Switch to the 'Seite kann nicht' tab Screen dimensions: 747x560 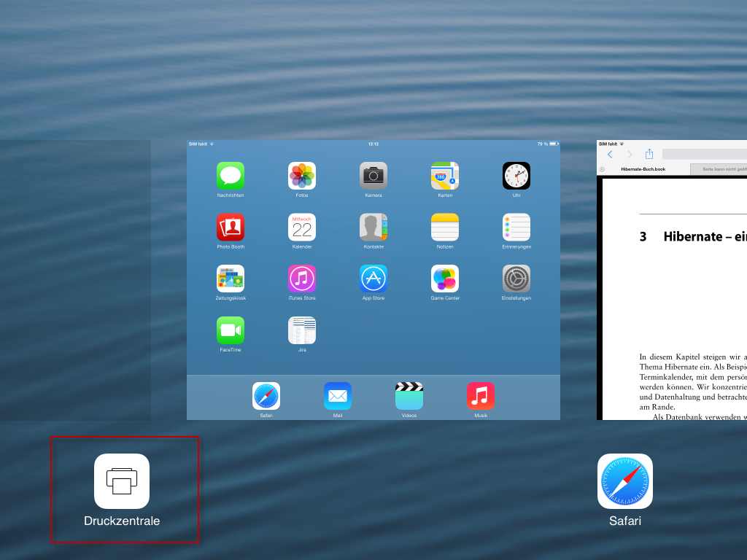tap(721, 169)
